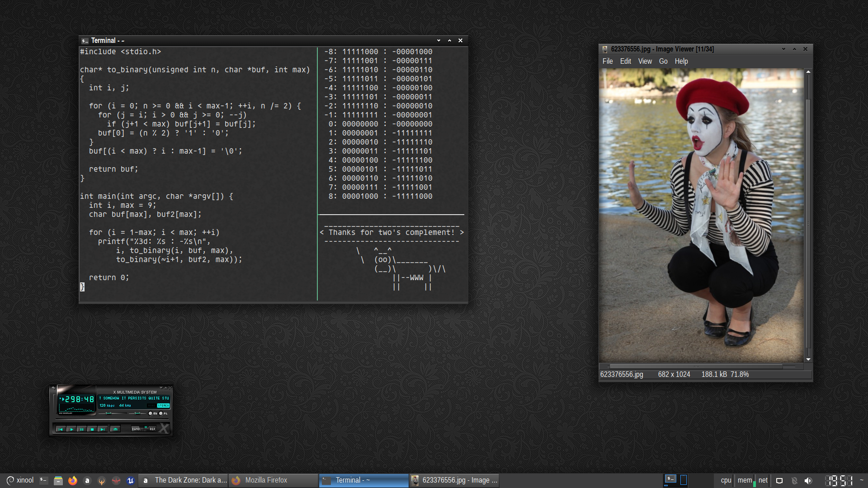Open the Terminal window menu arrow
This screenshot has height=488, width=868.
click(x=439, y=41)
